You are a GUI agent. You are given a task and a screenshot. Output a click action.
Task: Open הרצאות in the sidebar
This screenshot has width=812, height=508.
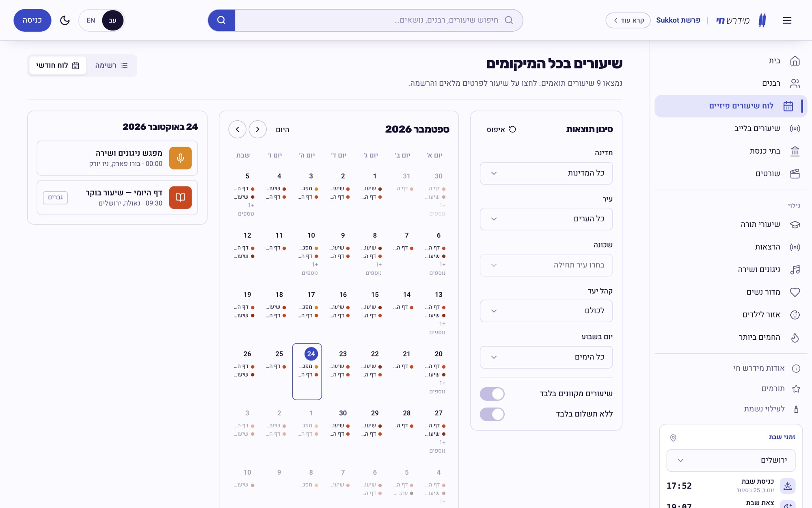coord(731,247)
